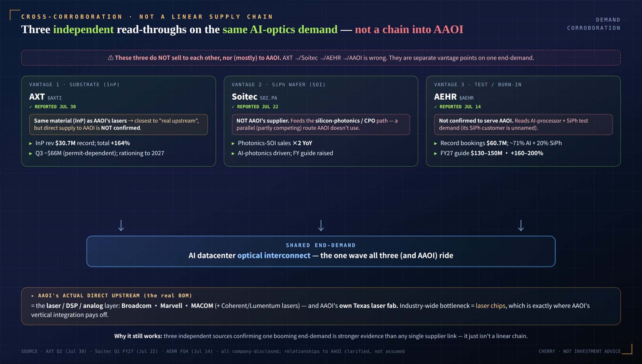Click the blue phrase "optical interconnect"
The width and height of the screenshot is (642, 364).
pos(274,256)
